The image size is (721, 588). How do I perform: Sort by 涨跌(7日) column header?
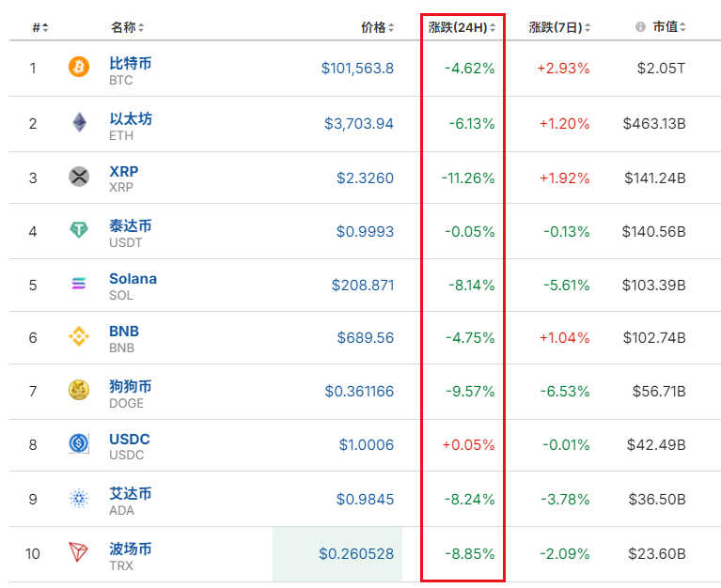(559, 27)
